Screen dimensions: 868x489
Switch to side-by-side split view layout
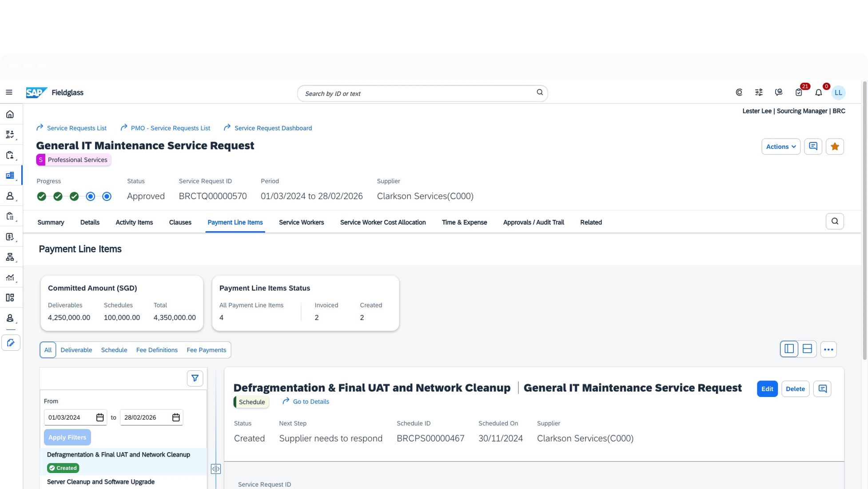789,349
